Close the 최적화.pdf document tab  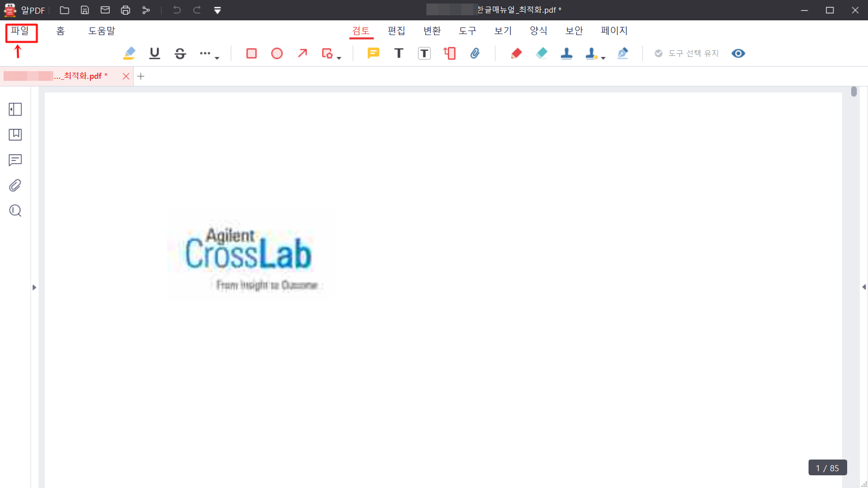[126, 76]
